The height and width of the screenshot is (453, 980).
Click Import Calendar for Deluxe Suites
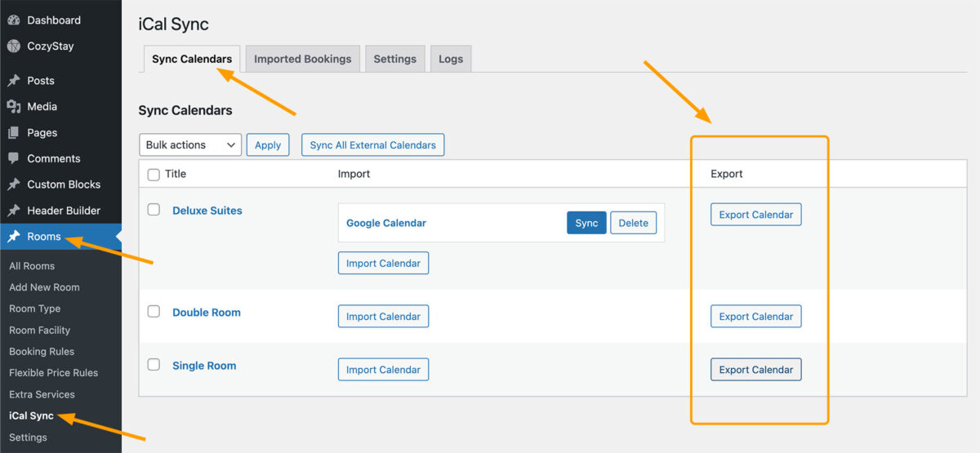[383, 263]
